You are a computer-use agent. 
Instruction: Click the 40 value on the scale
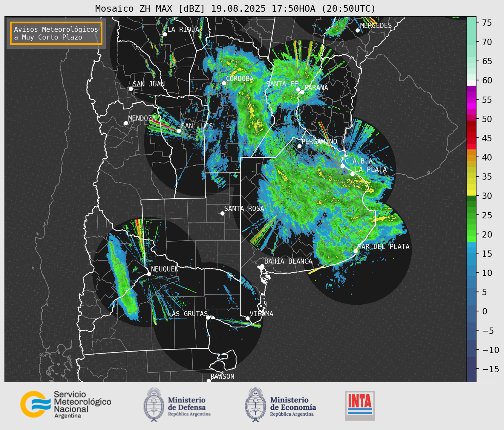(487, 157)
